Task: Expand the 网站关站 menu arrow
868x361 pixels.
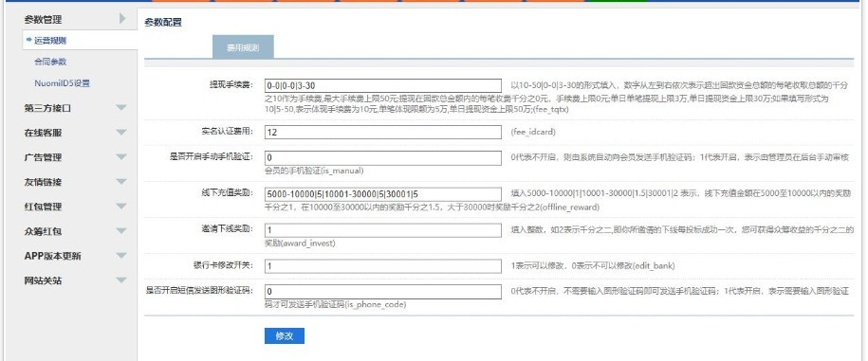Action: coord(121,280)
